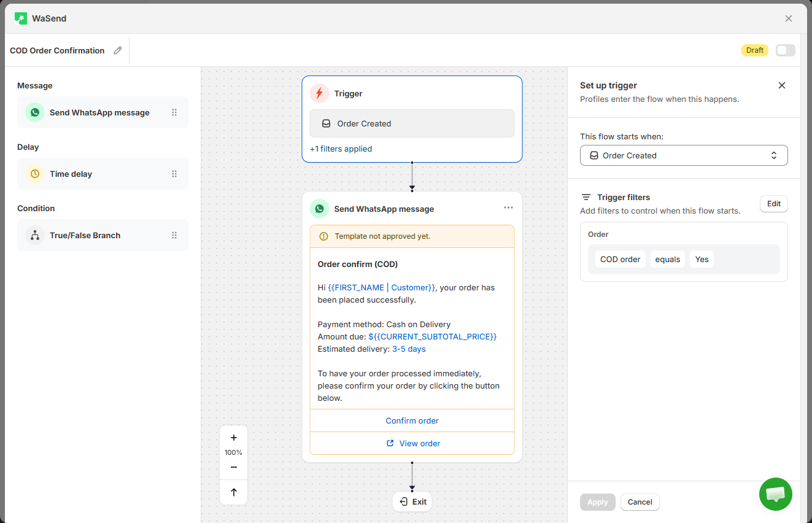The image size is (812, 523).
Task: Click the Trigger filters icon
Action: 586,197
